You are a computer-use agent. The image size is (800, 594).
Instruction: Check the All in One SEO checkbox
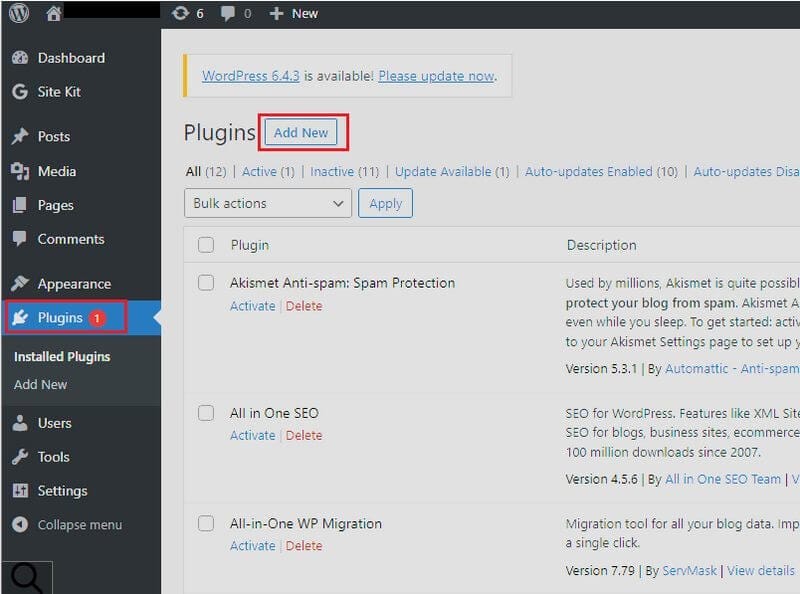(206, 413)
